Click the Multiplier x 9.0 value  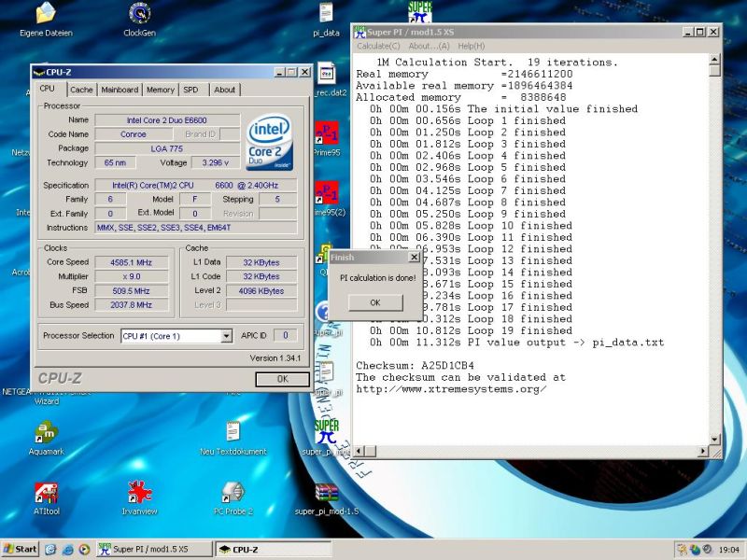tap(131, 276)
